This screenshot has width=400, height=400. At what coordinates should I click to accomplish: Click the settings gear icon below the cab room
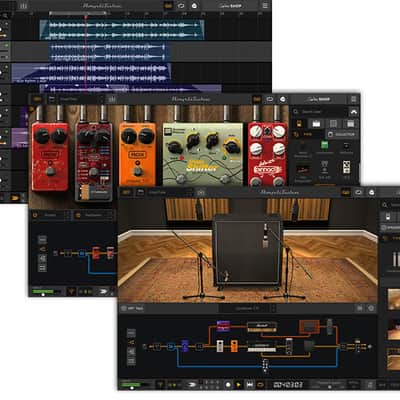click(371, 308)
